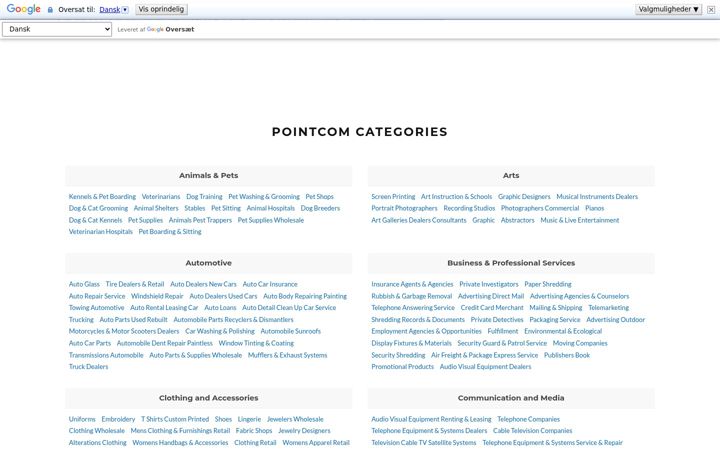Select Window Tinting & Coating link
The height and width of the screenshot is (450, 720).
click(256, 343)
